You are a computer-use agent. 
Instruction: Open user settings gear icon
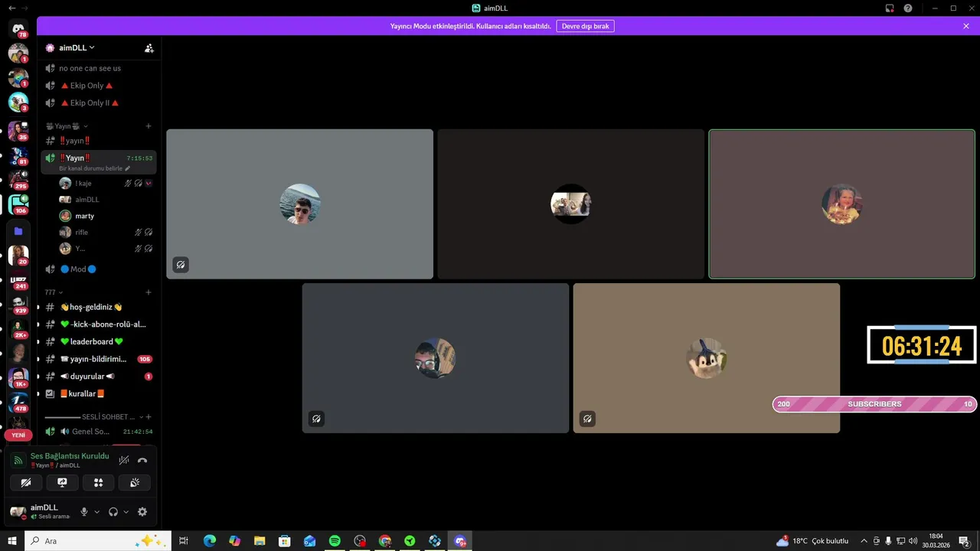coord(142,512)
